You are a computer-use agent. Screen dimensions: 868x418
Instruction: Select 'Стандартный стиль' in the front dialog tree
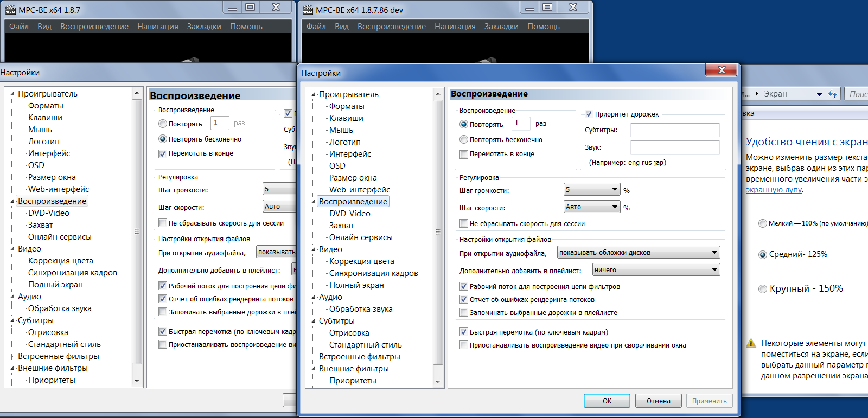(366, 345)
